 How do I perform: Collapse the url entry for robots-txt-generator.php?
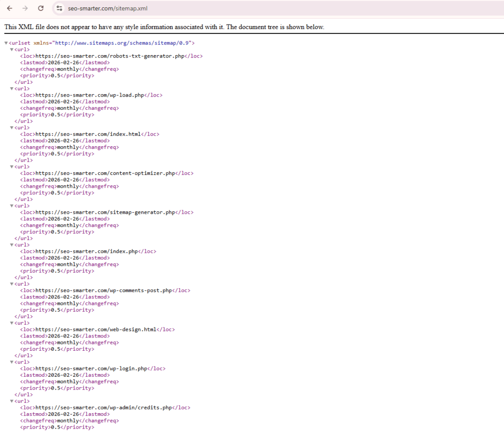[x=12, y=50]
